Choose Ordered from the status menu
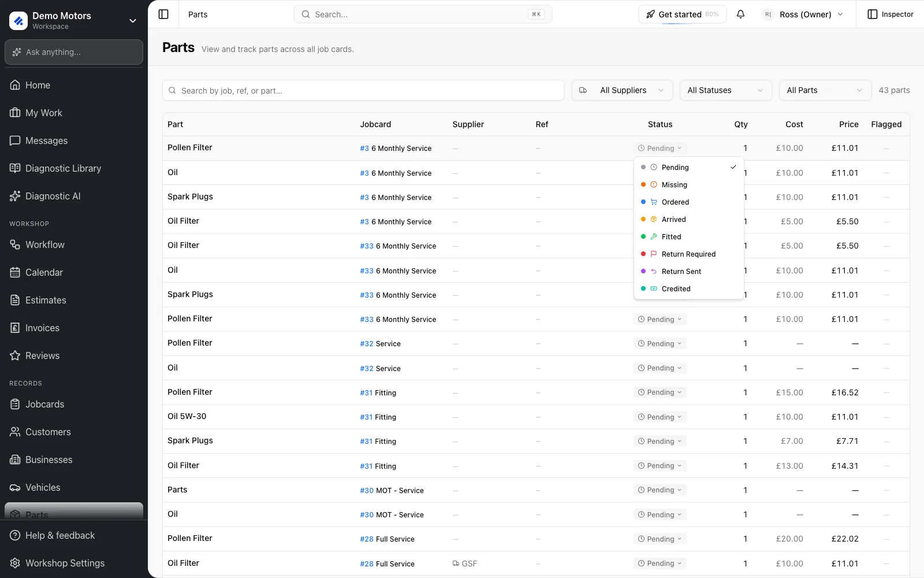 (688, 202)
